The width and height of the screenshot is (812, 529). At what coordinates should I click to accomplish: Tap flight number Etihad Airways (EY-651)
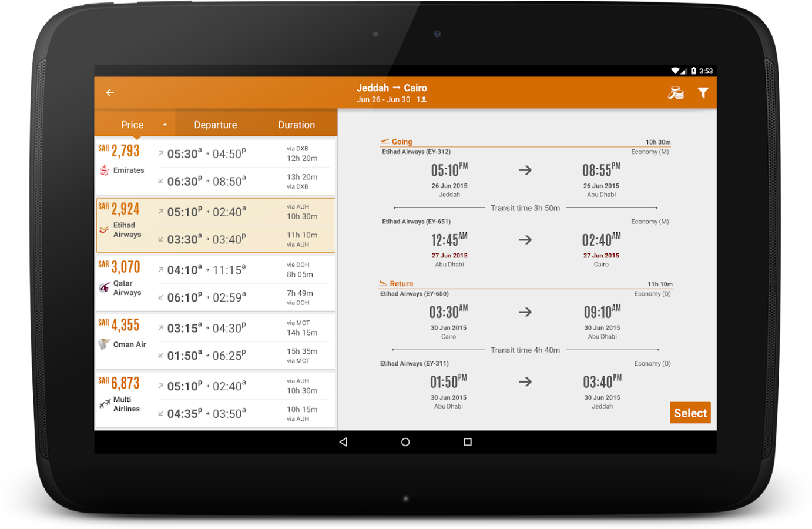pyautogui.click(x=416, y=222)
